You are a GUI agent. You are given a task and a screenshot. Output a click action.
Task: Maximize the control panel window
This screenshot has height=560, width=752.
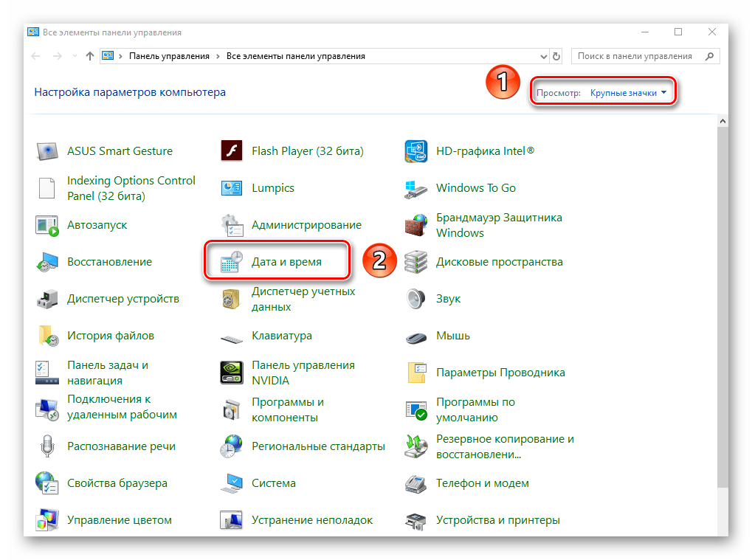678,32
